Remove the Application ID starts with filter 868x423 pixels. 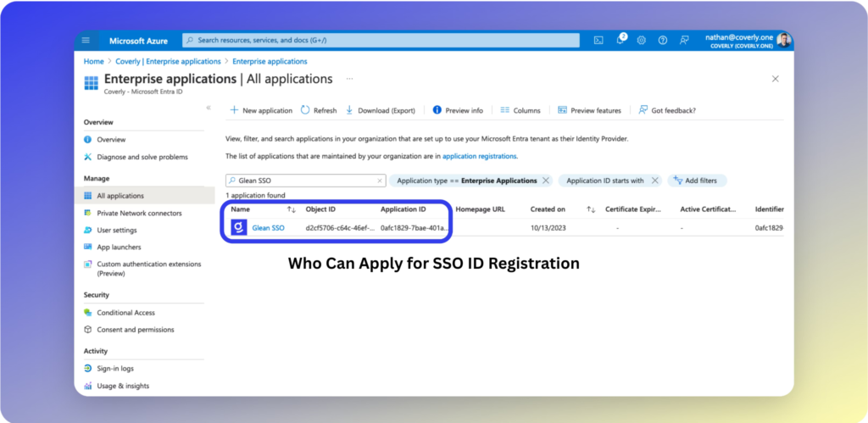pos(655,181)
